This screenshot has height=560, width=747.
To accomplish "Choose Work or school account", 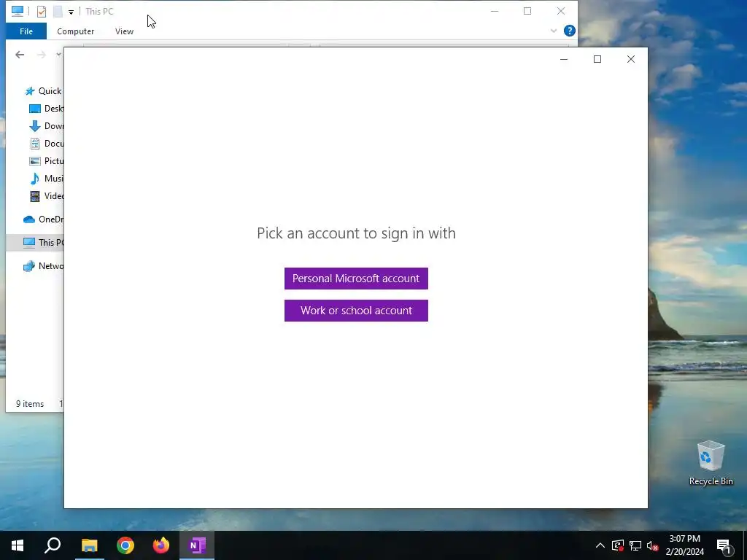I will (x=356, y=311).
